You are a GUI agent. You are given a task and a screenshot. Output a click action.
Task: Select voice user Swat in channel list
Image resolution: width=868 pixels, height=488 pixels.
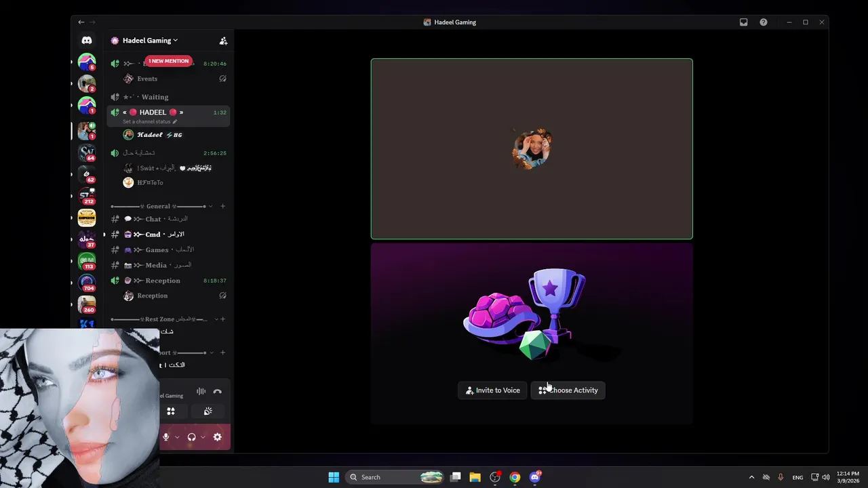(x=175, y=167)
